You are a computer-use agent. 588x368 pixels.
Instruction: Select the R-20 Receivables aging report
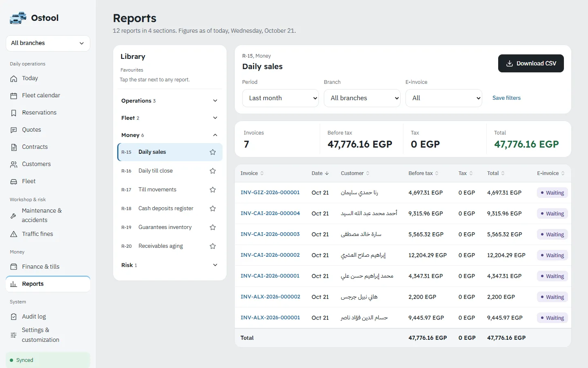pyautogui.click(x=170, y=246)
